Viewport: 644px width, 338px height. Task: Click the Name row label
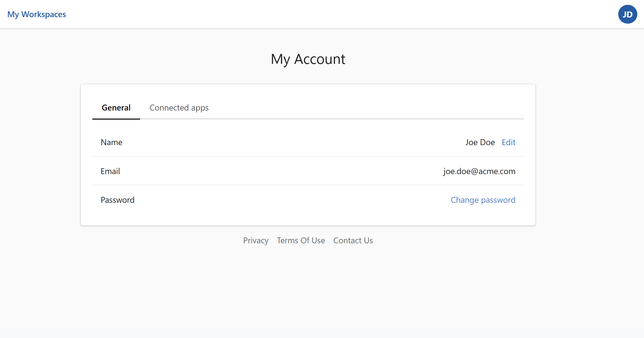click(x=111, y=142)
